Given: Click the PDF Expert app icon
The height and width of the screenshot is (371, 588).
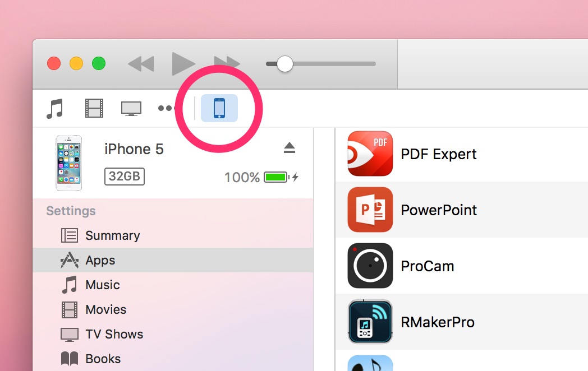Looking at the screenshot, I should 370,154.
